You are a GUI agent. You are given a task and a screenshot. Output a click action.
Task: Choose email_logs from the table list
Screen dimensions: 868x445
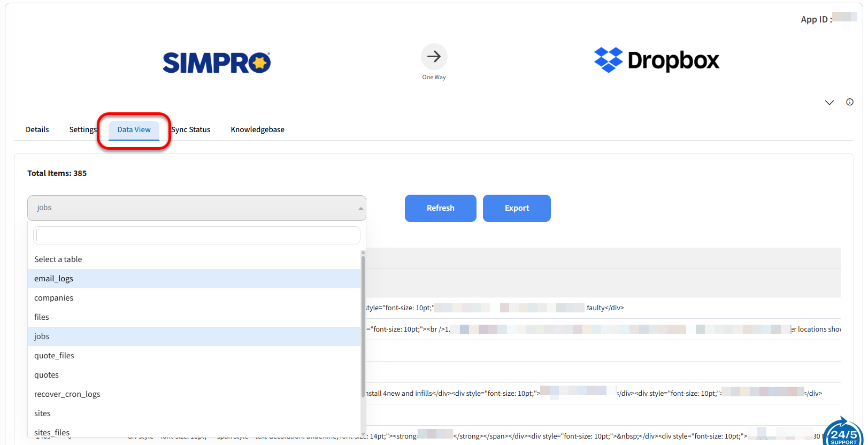[53, 279]
